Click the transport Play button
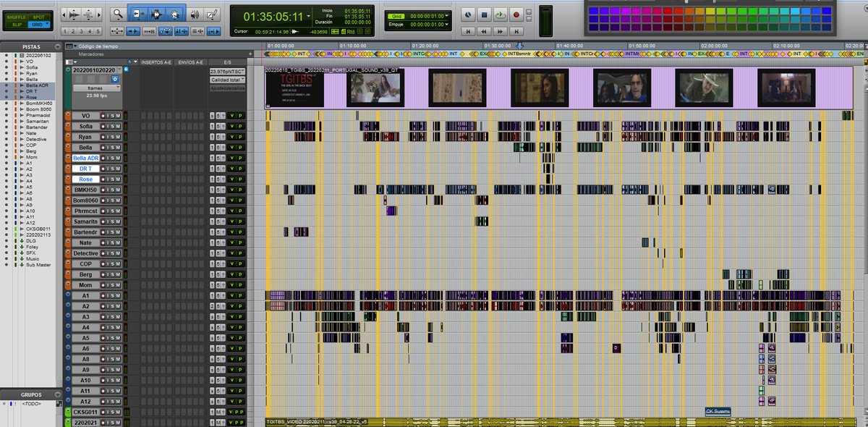The width and height of the screenshot is (868, 427). tap(501, 14)
